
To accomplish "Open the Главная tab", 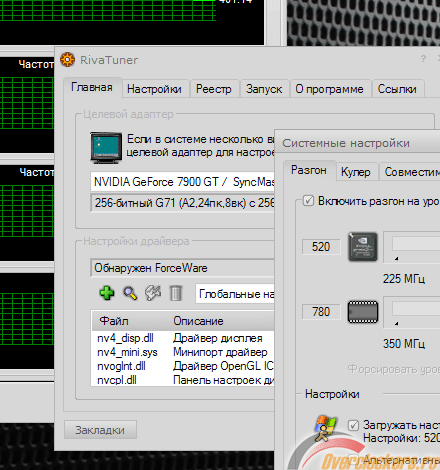I will coord(92,87).
